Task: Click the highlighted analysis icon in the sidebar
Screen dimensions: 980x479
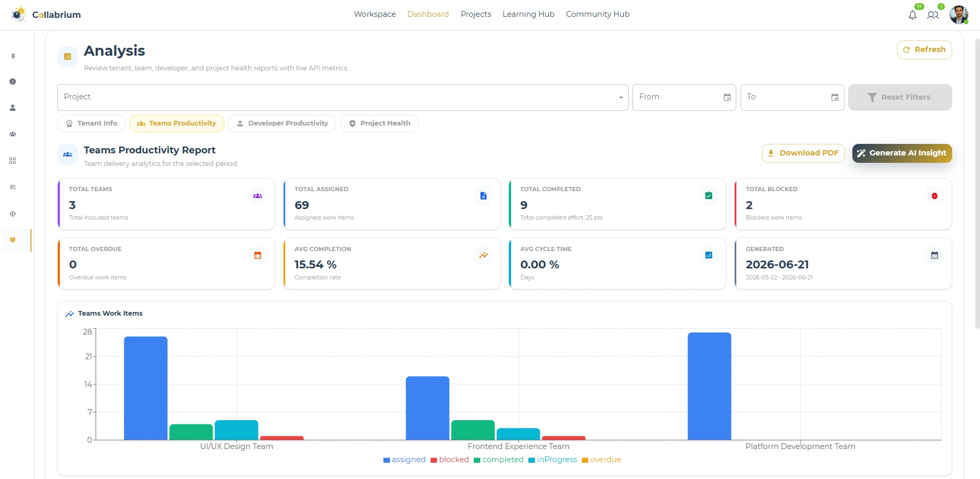Action: (x=13, y=240)
